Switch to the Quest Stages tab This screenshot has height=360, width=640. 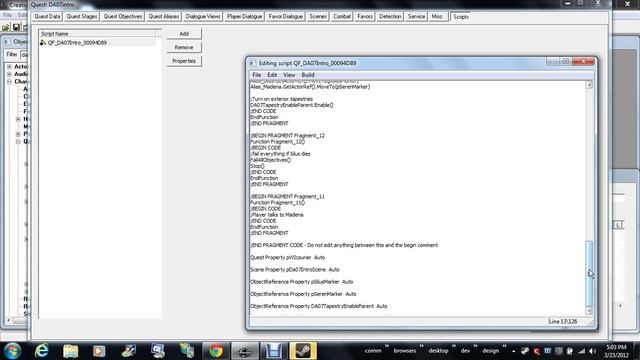click(x=82, y=16)
